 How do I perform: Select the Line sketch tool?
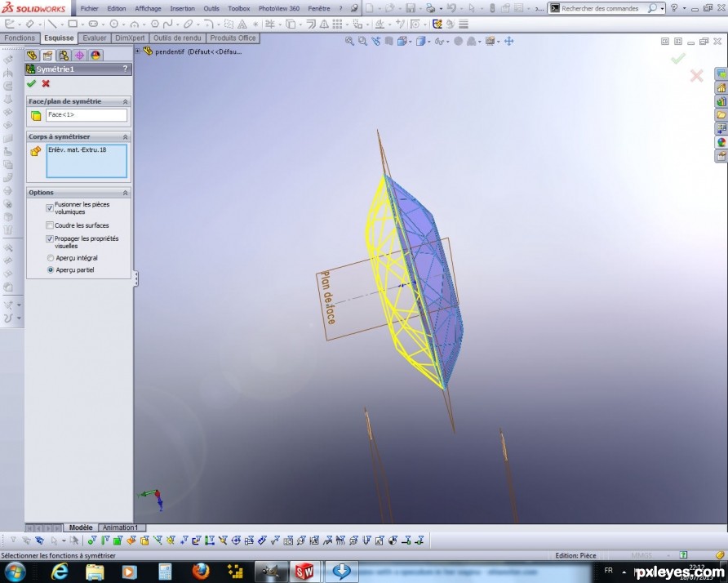(x=51, y=24)
